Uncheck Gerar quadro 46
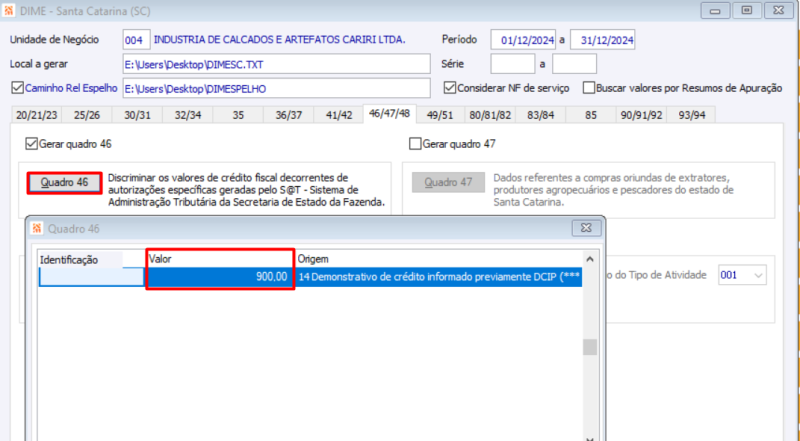This screenshot has width=800, height=441. 31,144
